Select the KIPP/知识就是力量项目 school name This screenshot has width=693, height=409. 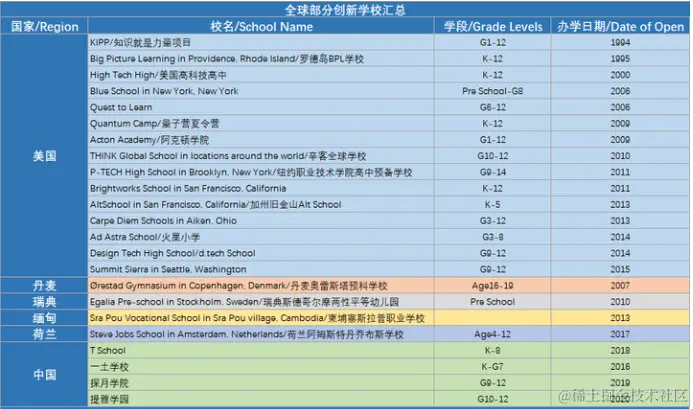(x=141, y=42)
